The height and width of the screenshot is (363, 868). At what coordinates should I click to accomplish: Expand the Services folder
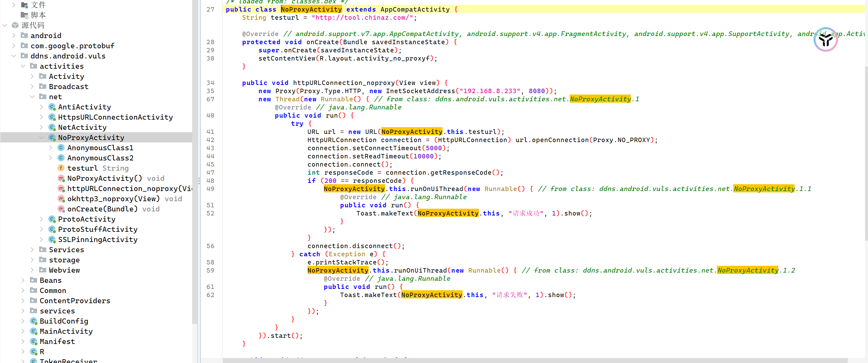tap(32, 250)
